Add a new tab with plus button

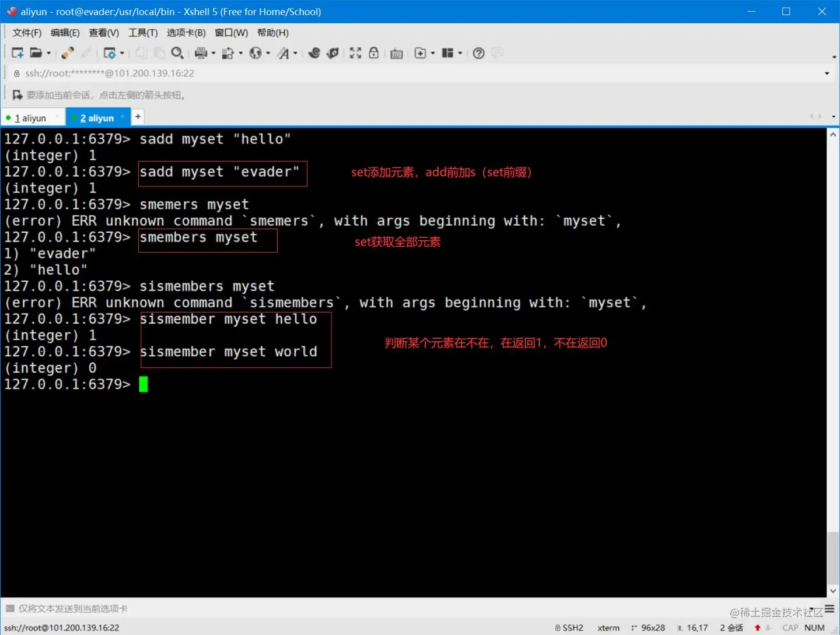[x=138, y=117]
